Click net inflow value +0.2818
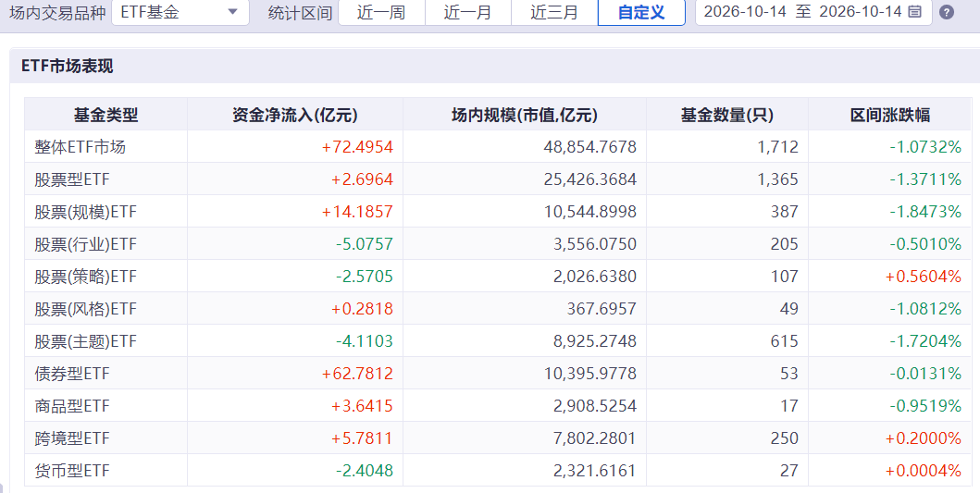980x493 pixels. (x=363, y=309)
